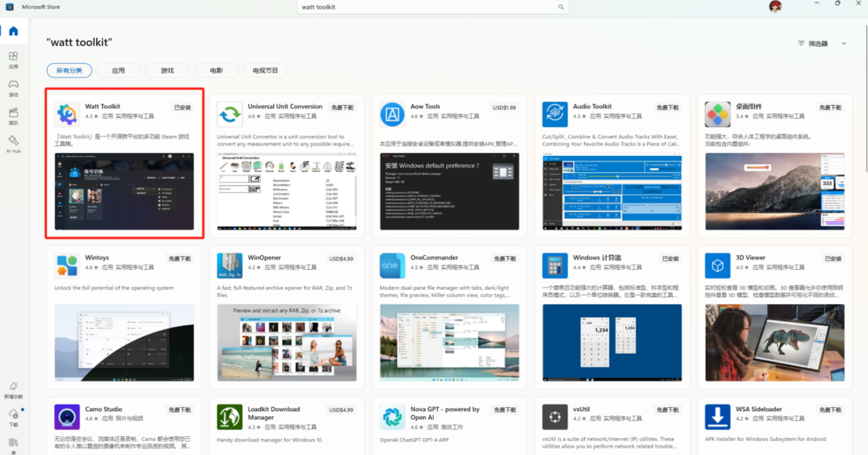Click the USD$4.99 price for WinOpener

tap(341, 258)
